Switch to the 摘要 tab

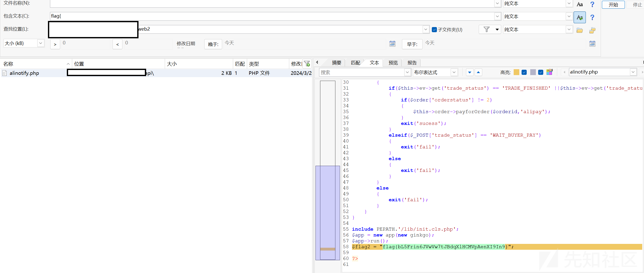[336, 63]
